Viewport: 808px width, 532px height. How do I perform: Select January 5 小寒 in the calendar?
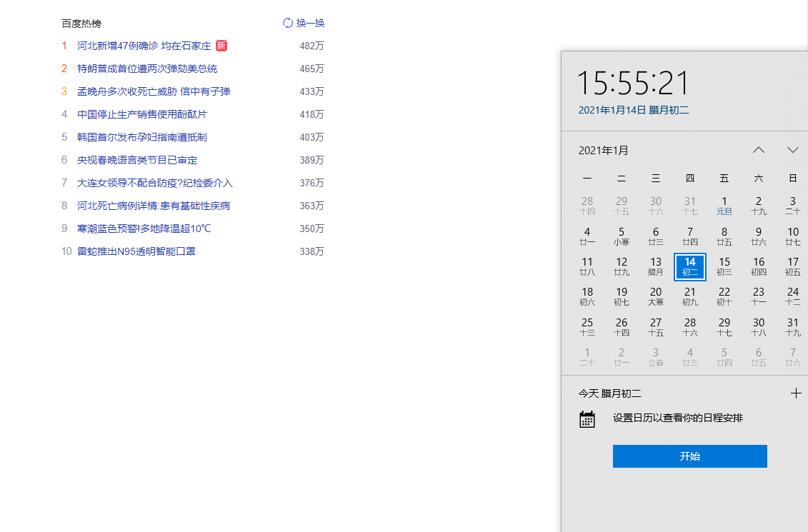coord(622,236)
